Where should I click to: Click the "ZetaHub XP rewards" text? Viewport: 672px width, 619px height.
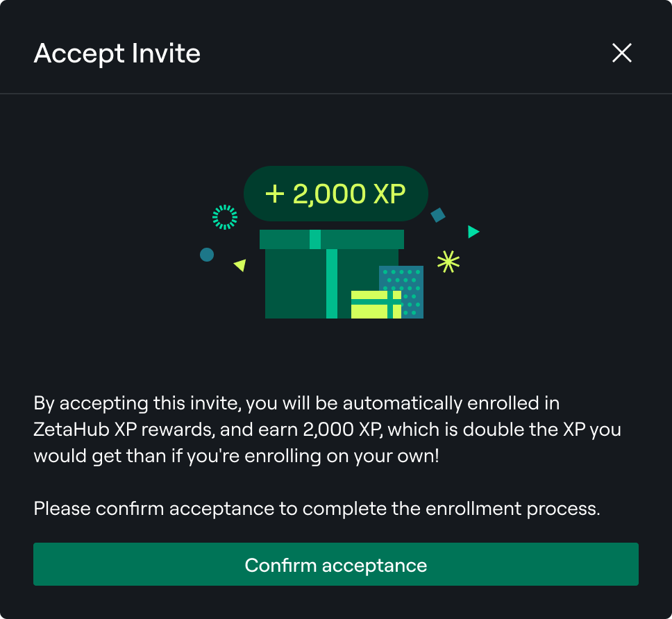121,430
